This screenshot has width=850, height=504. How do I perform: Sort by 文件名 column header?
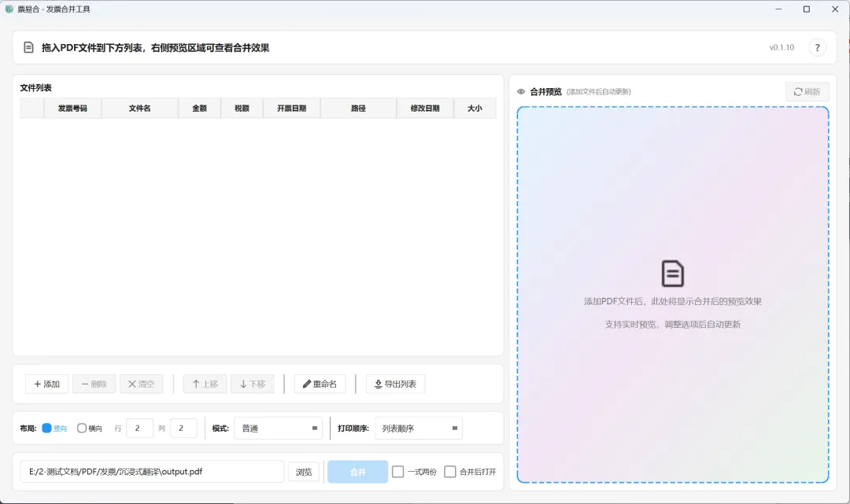[x=140, y=109]
